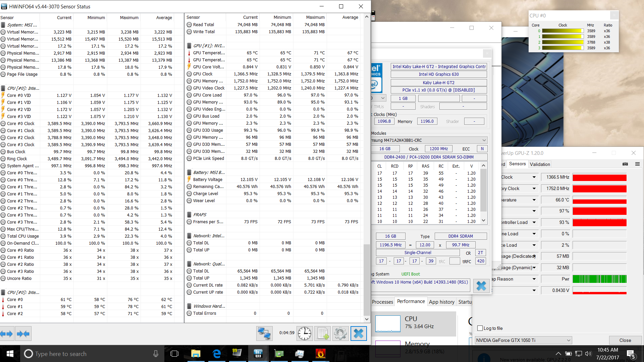
Task: Select the Current DL rate sensor row
Action: 273,285
